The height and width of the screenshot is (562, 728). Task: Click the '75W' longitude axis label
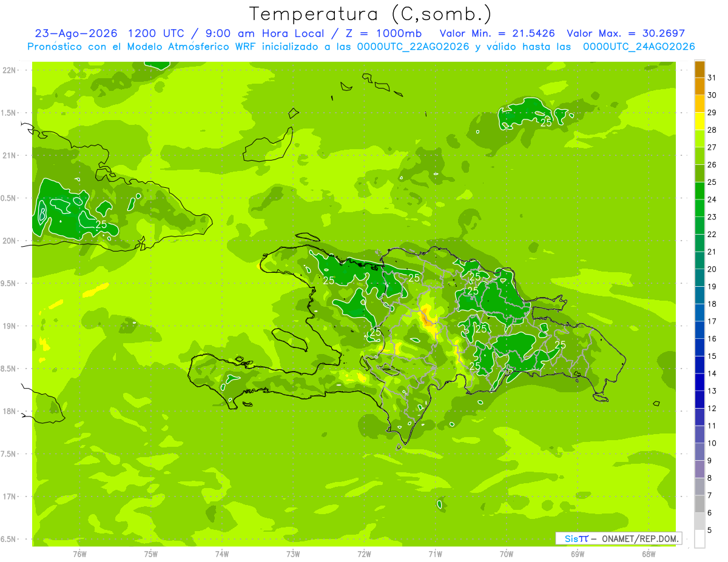pyautogui.click(x=151, y=554)
